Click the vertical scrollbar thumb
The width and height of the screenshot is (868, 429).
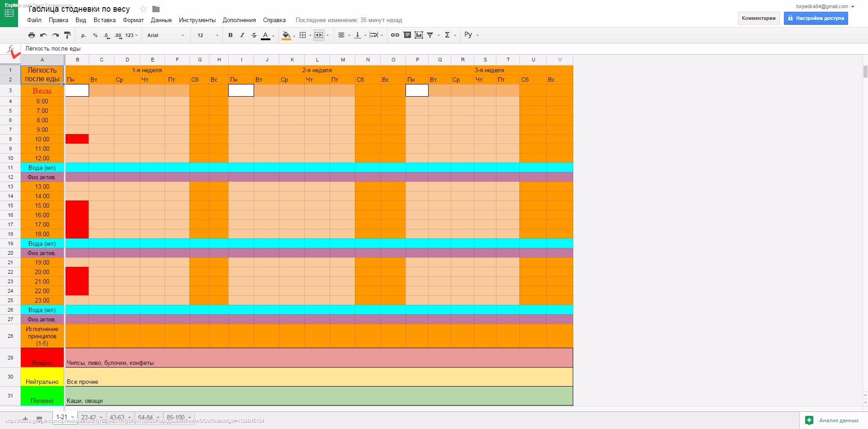tap(865, 72)
